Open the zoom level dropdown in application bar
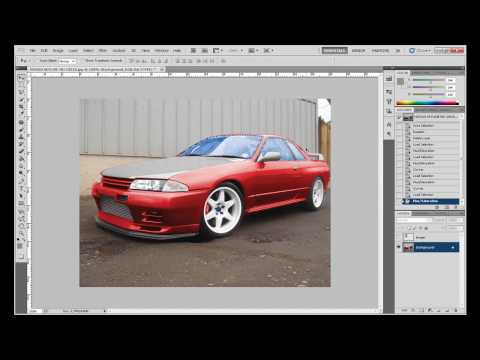 (235, 51)
